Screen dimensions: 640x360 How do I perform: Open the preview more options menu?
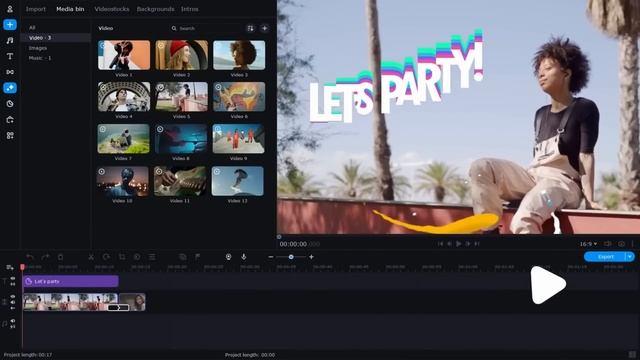tap(633, 244)
